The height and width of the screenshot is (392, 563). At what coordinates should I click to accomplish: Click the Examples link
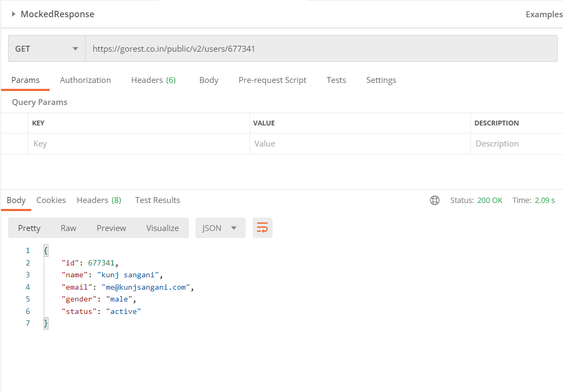[544, 14]
